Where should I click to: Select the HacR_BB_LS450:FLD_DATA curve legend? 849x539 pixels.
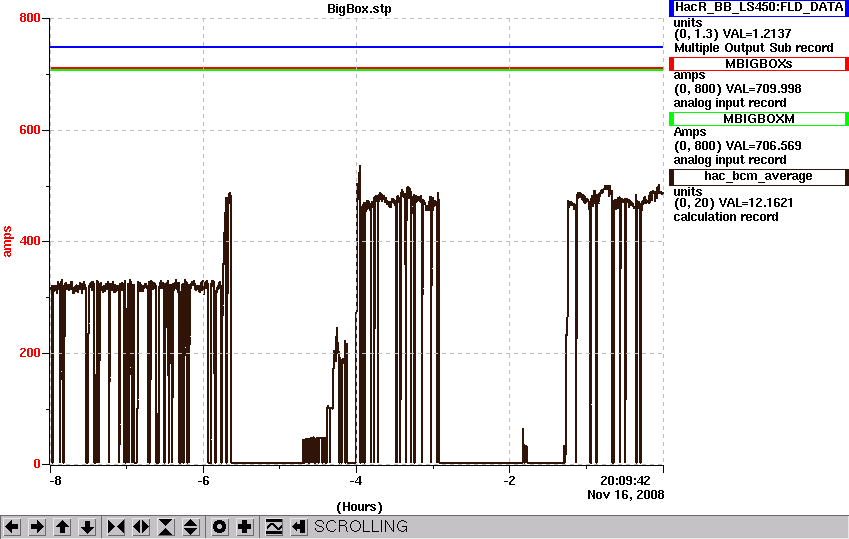click(759, 8)
